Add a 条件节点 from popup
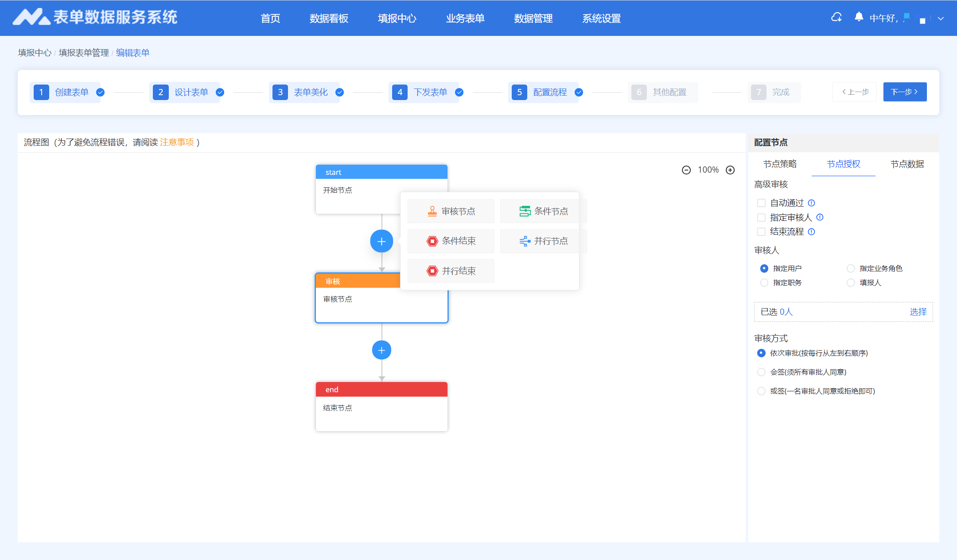The image size is (957, 560). [x=544, y=211]
